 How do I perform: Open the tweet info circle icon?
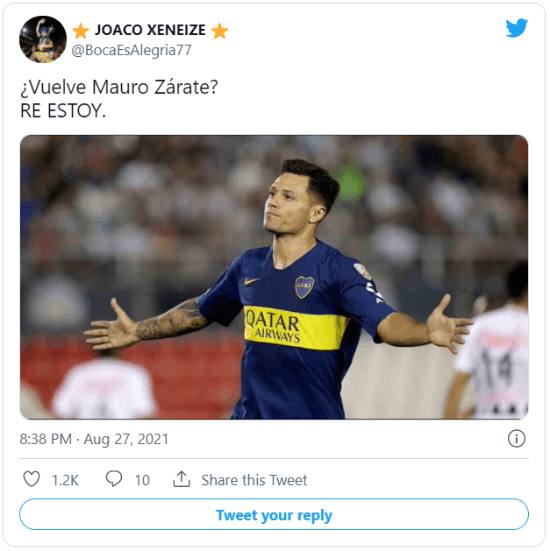pos(517,439)
